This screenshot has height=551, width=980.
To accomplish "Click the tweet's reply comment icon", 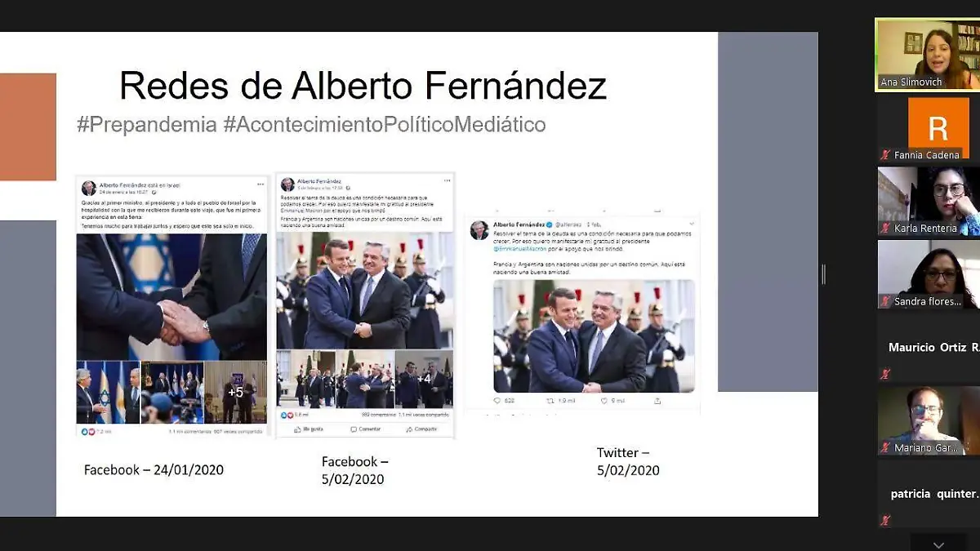I will (x=498, y=401).
